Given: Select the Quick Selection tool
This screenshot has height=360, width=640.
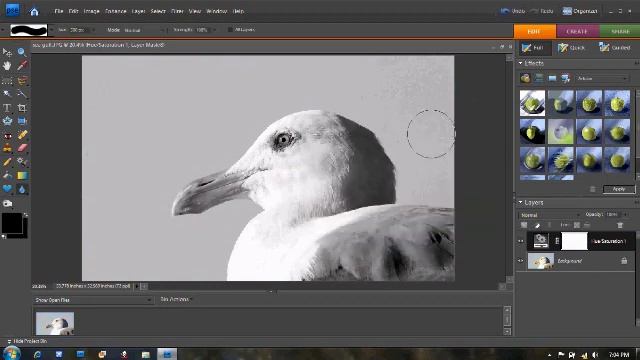Looking at the screenshot, I should pos(22,94).
